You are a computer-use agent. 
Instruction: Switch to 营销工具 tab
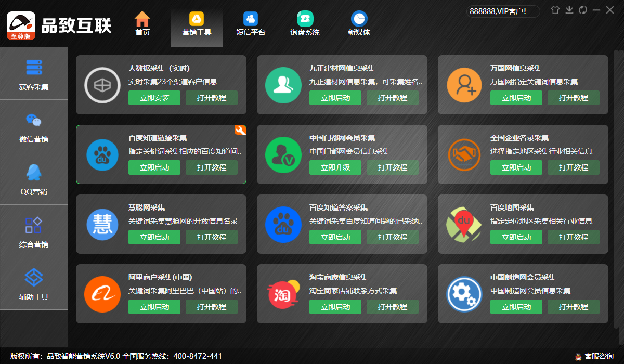point(197,24)
